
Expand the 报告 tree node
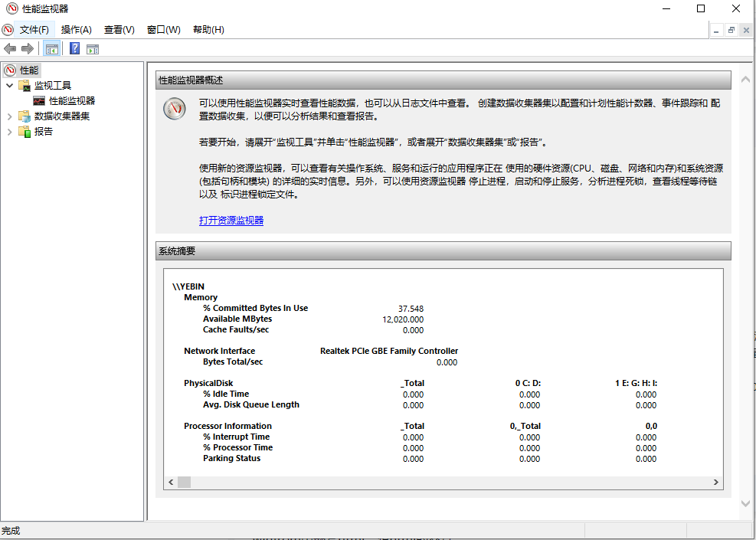(x=9, y=132)
